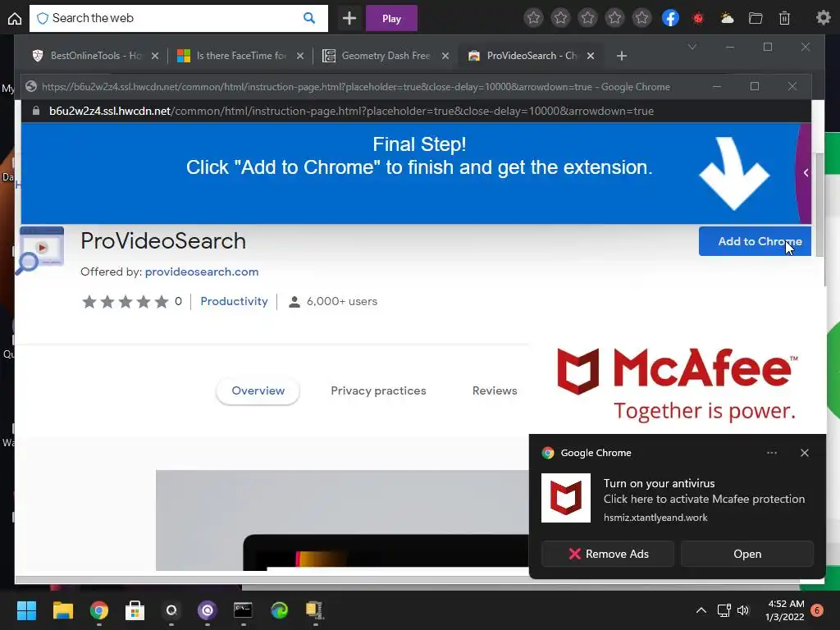The width and height of the screenshot is (840, 630).
Task: Open the Windows Start menu
Action: 26,609
